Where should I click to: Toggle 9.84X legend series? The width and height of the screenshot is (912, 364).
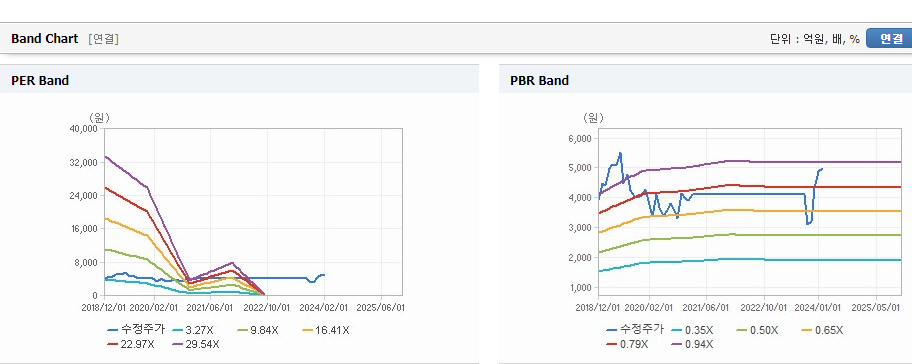coord(257,330)
